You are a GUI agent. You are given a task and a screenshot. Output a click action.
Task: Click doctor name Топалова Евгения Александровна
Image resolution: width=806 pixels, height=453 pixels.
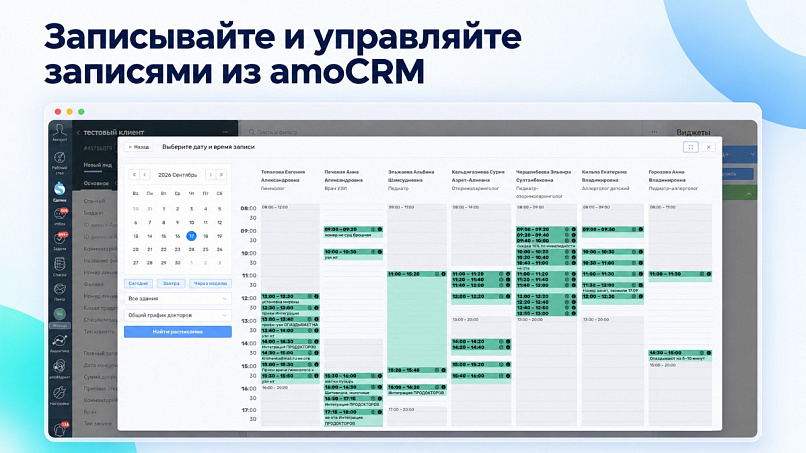[283, 176]
